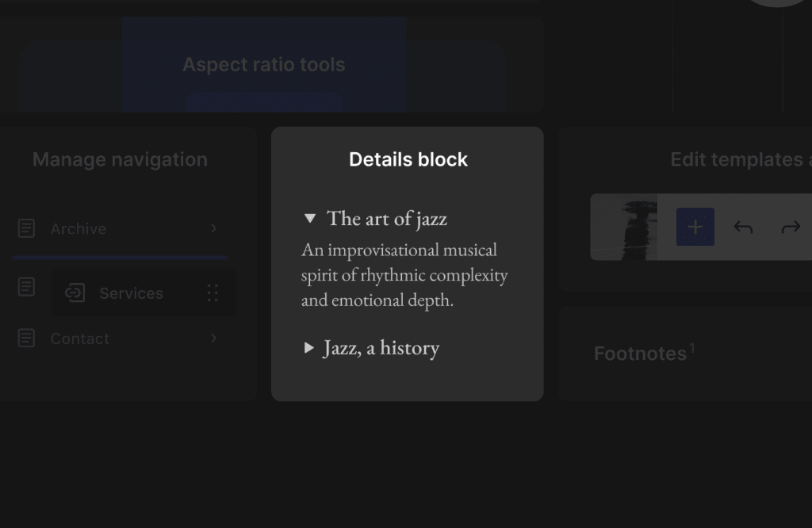Collapse The art of jazz details triangle
The image size is (812, 528).
point(310,218)
